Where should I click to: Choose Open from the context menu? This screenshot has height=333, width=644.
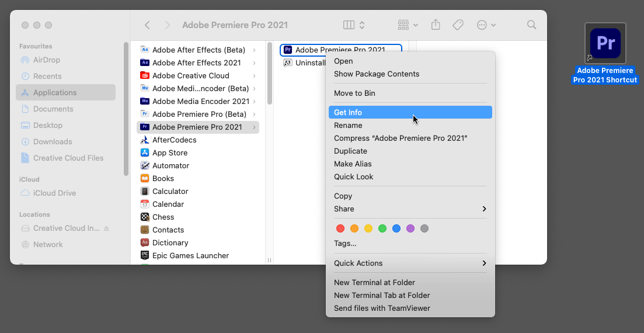(410, 61)
